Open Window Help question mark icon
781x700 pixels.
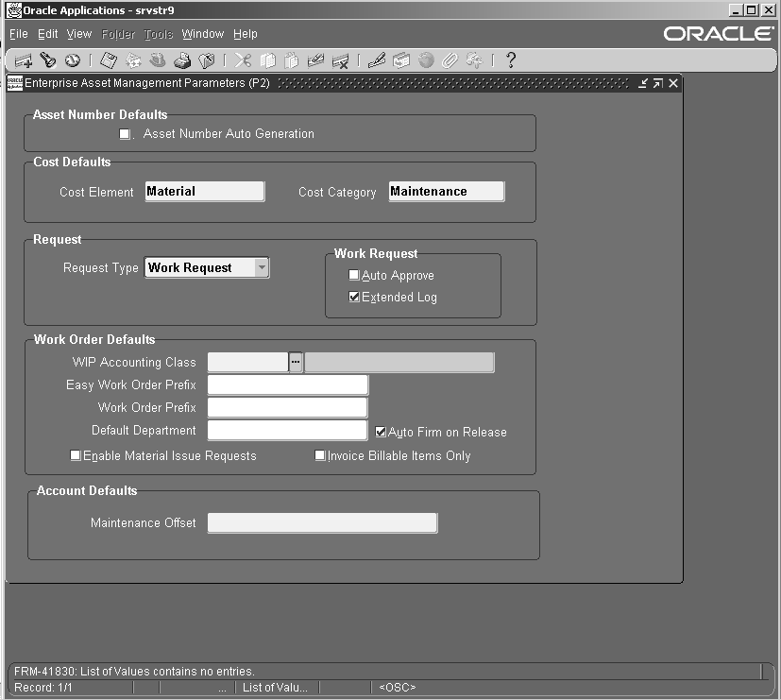(511, 60)
